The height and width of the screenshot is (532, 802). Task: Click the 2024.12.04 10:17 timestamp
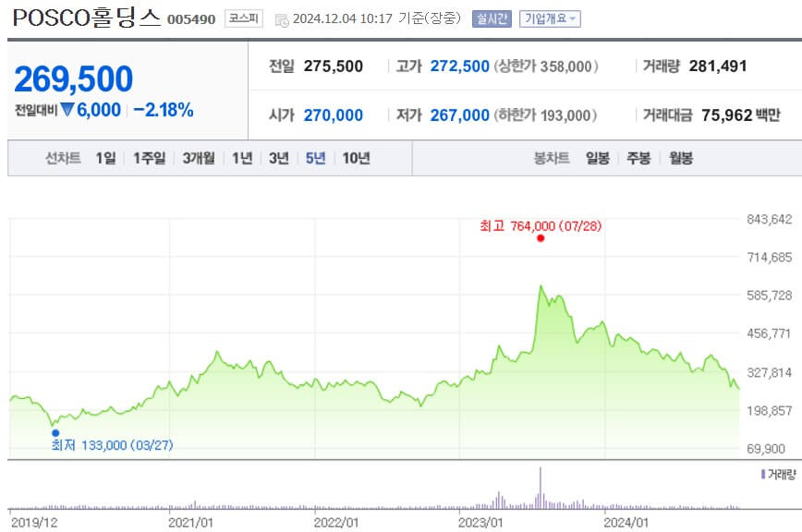click(x=342, y=18)
